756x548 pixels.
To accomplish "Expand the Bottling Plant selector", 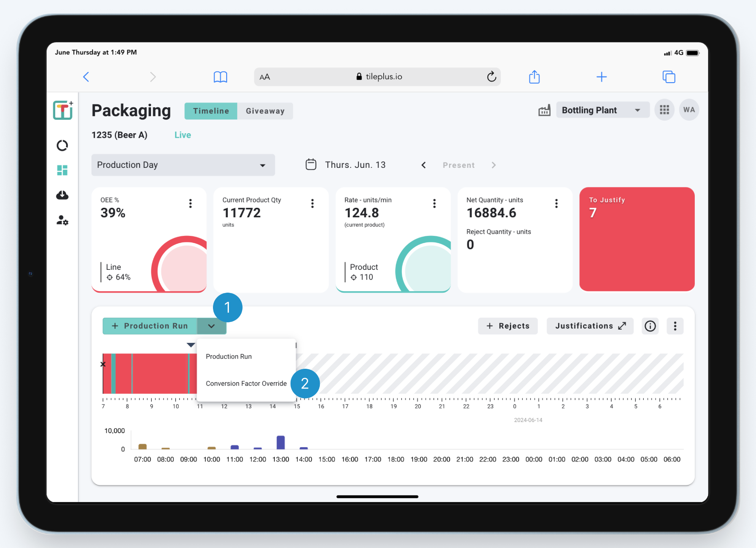I will 602,110.
